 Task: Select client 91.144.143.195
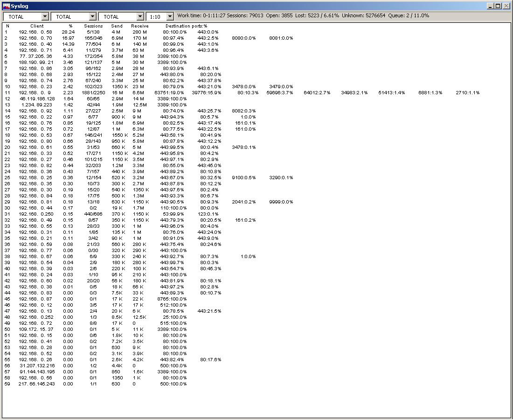(37, 371)
